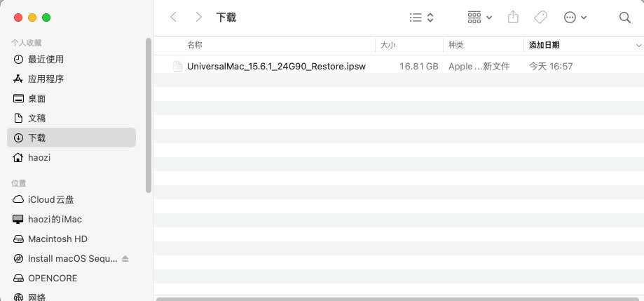This screenshot has height=301, width=644.
Task: Click the back navigation arrow
Action: 174,17
